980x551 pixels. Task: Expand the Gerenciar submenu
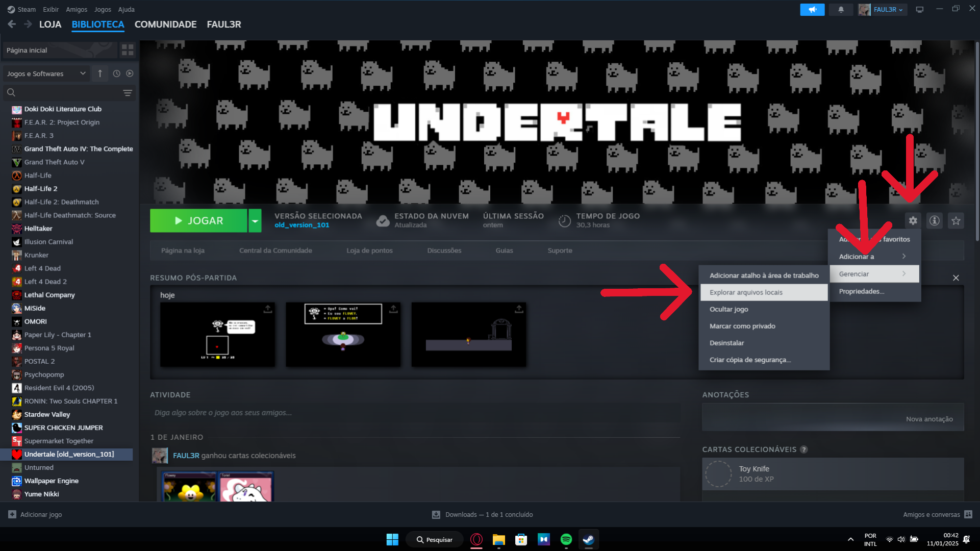point(874,274)
